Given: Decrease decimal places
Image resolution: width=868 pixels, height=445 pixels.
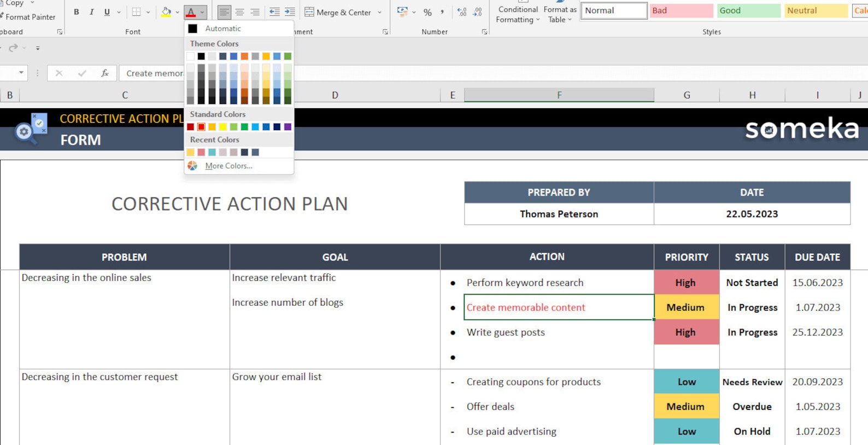Looking at the screenshot, I should 477,12.
